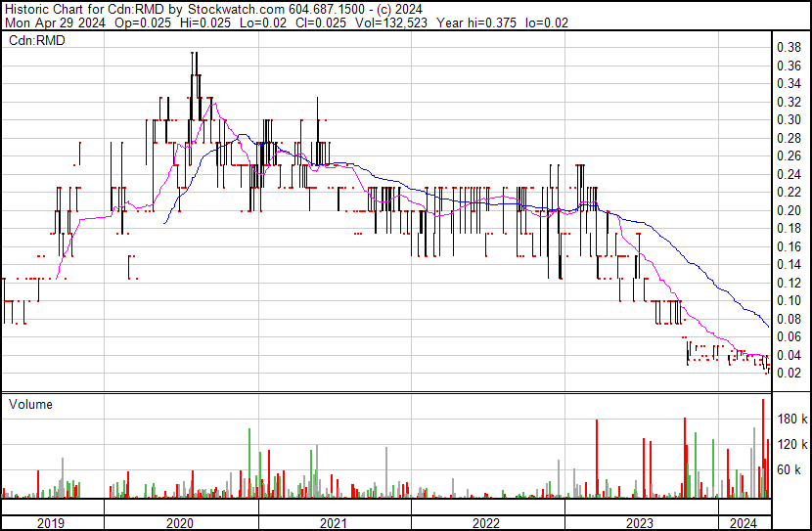Click the 0.24 price axis value

789,174
